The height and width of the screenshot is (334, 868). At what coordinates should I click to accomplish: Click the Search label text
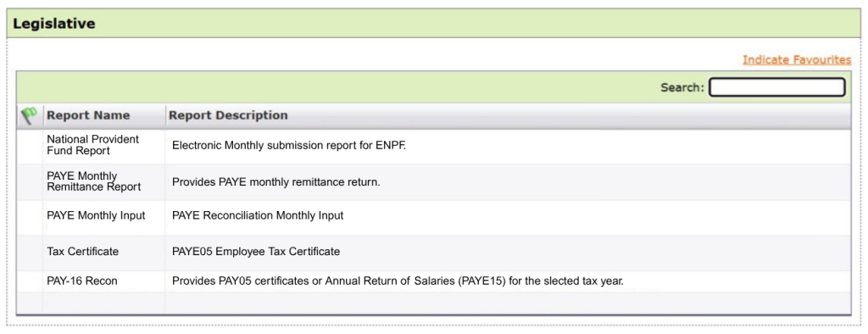(x=682, y=87)
